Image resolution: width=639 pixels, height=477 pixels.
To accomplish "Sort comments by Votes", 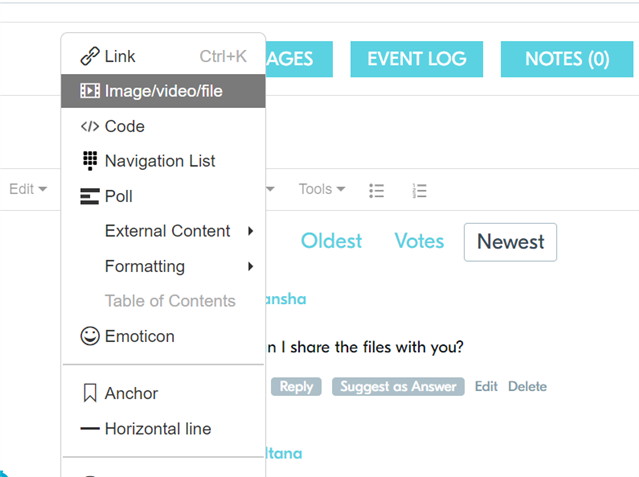I will point(419,241).
